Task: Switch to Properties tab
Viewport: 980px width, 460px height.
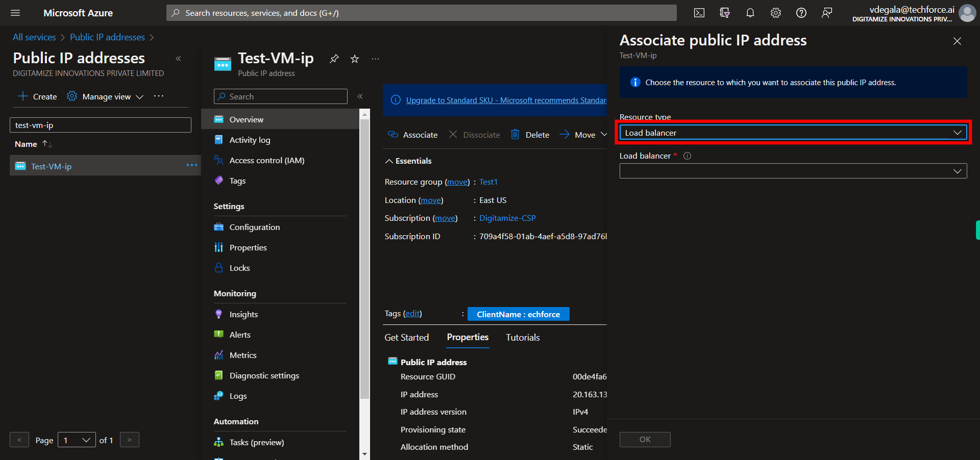Action: pyautogui.click(x=468, y=337)
